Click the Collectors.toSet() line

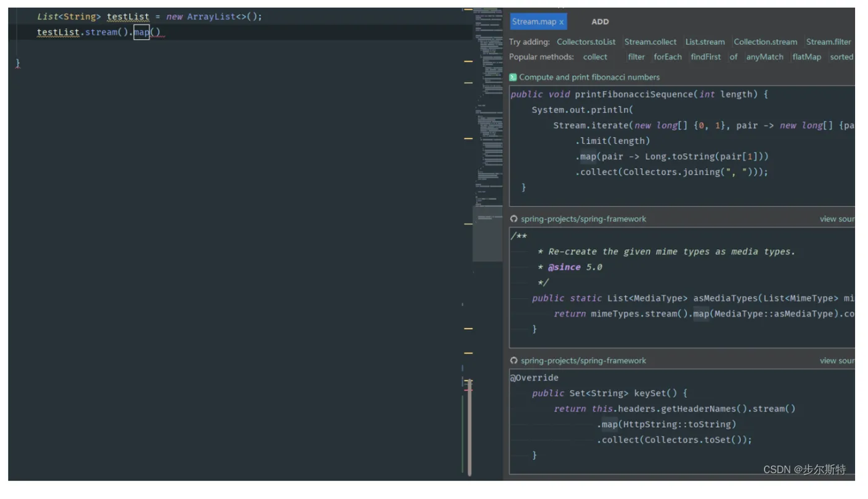675,439
